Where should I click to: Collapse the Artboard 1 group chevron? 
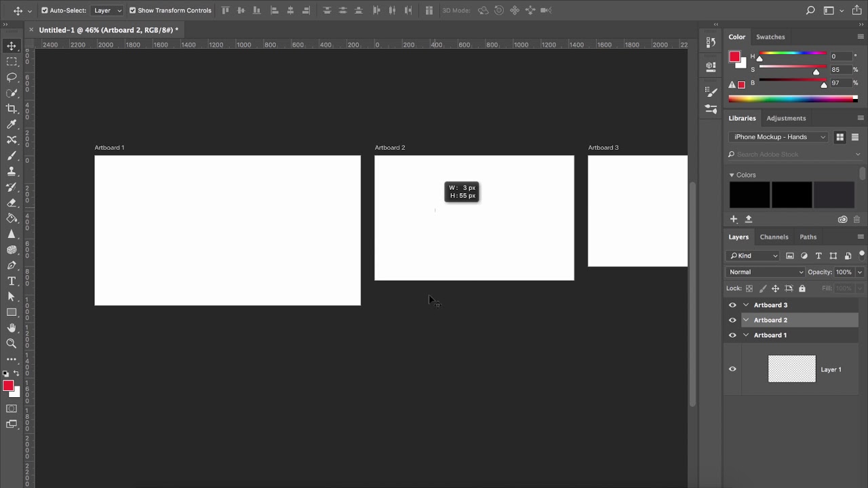pyautogui.click(x=746, y=335)
